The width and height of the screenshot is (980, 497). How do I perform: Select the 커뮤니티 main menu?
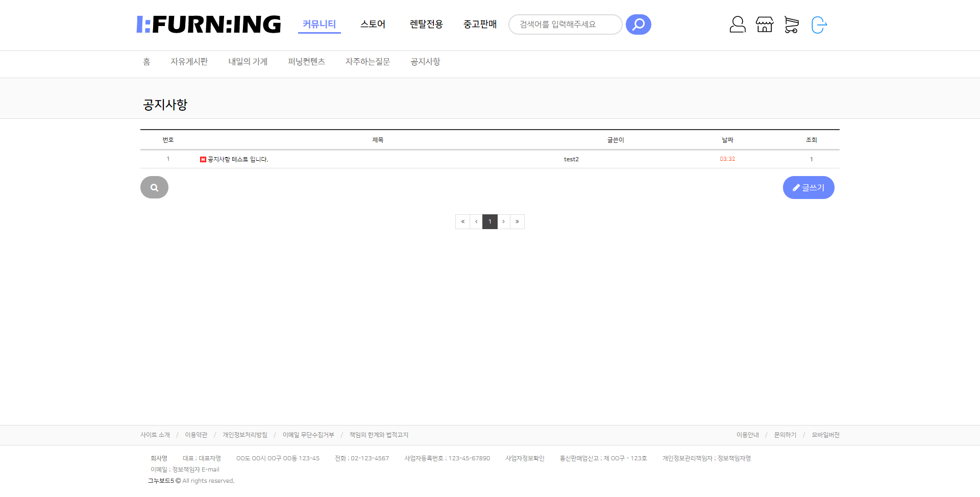[319, 24]
